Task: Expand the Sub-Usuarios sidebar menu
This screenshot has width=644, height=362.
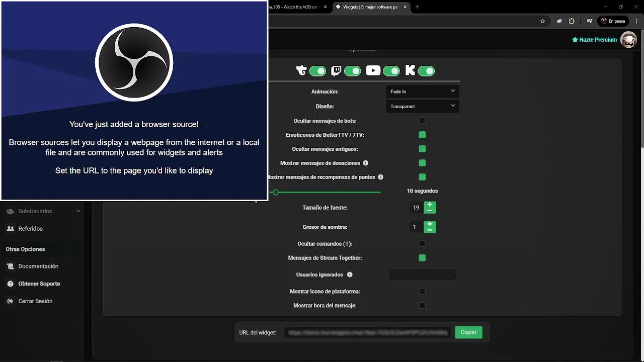Action: tap(43, 211)
